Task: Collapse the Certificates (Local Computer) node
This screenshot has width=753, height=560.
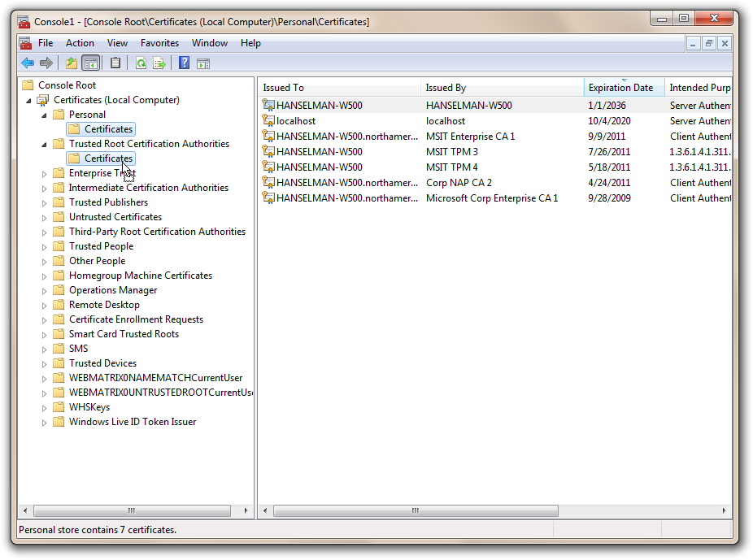Action: [28, 99]
